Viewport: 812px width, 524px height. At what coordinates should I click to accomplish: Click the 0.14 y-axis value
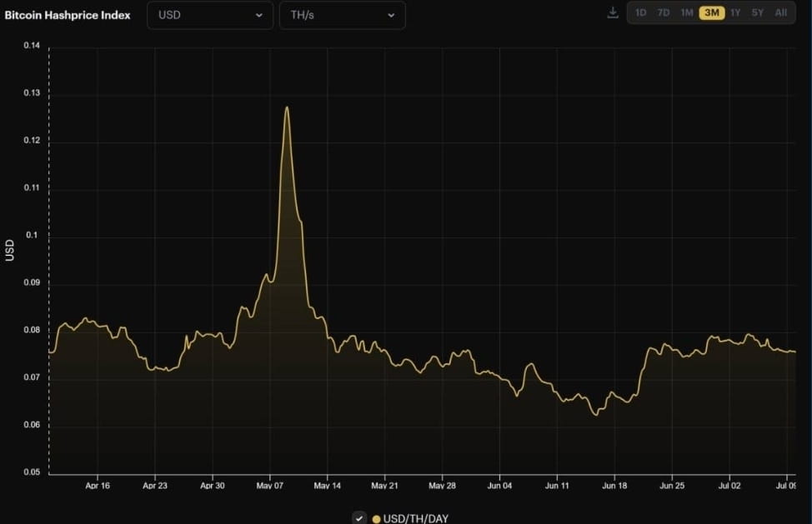click(32, 46)
